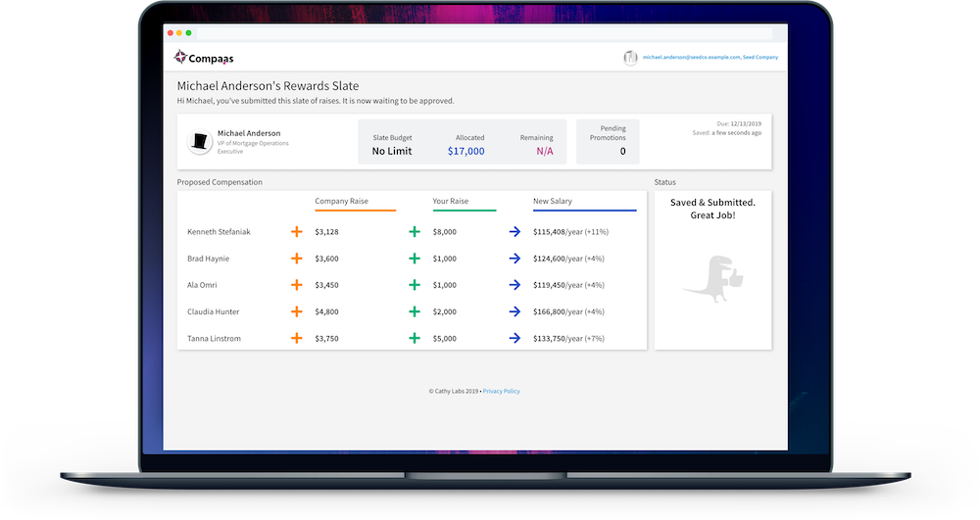Click the Slate Budget No Limit value
The image size is (980, 520).
coord(392,151)
